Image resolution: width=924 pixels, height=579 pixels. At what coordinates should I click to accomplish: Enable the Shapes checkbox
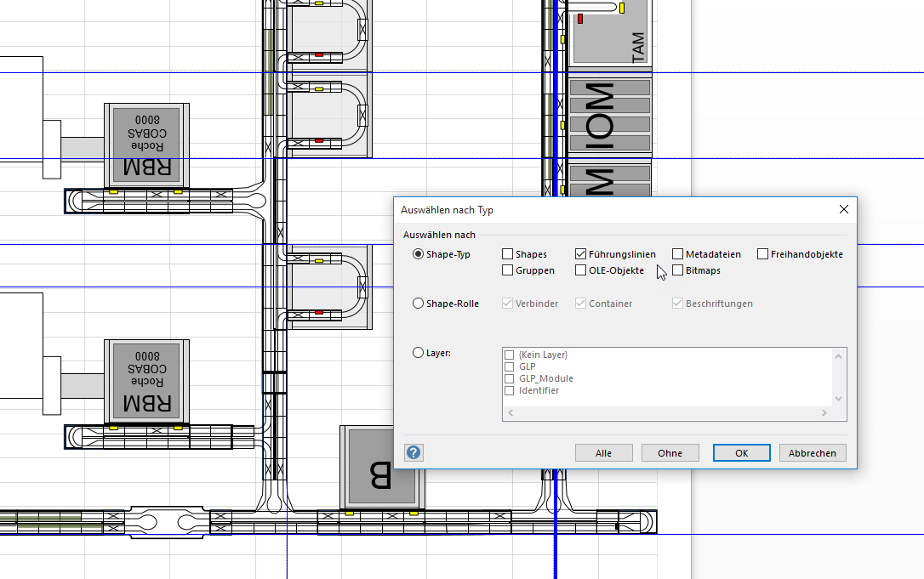point(507,254)
